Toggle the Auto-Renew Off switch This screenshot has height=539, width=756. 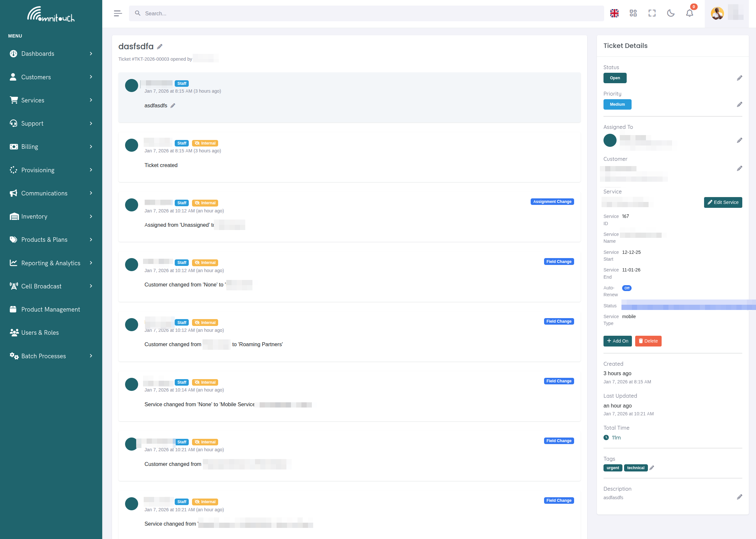point(626,288)
